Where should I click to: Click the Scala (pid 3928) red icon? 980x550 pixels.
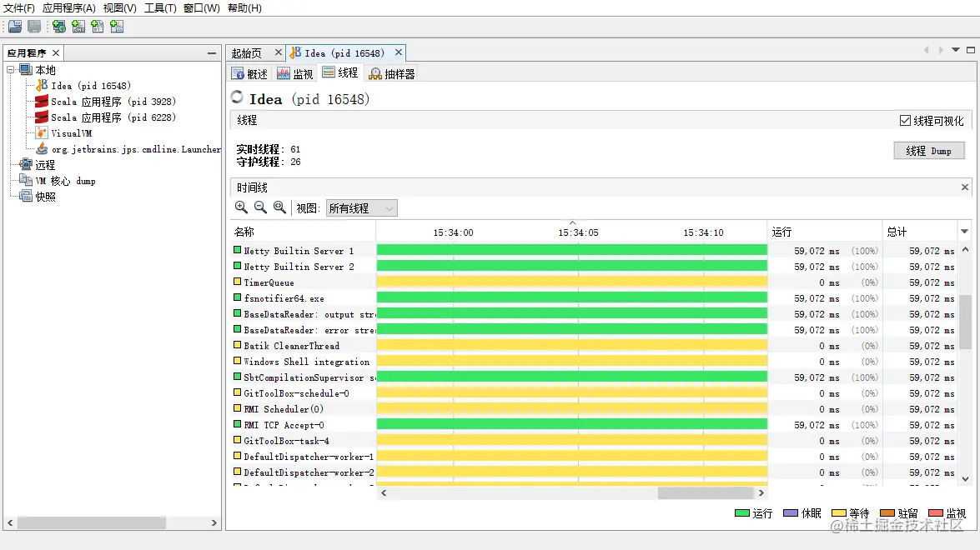(x=42, y=101)
